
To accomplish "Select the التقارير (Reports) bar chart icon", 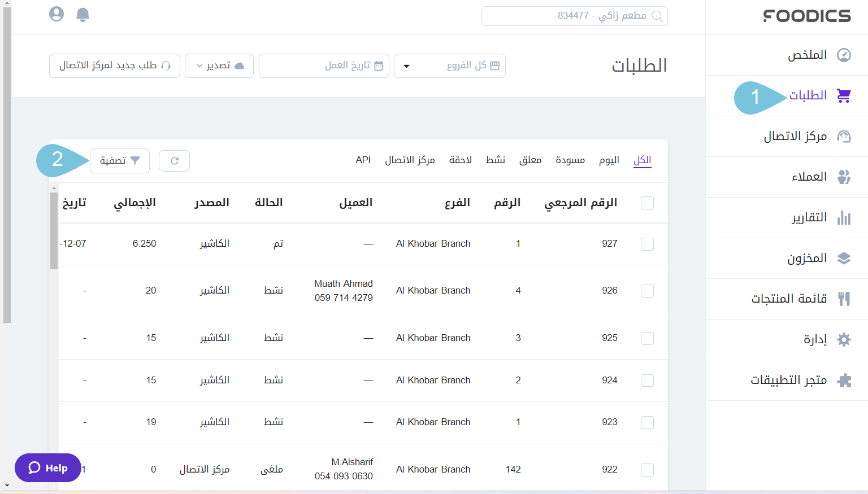I will (x=844, y=217).
